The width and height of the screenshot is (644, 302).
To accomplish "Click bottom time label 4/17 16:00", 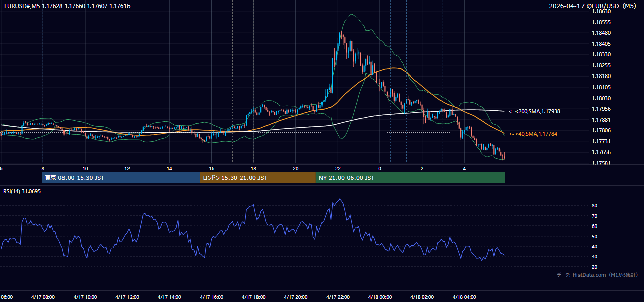I will pos(211,297).
